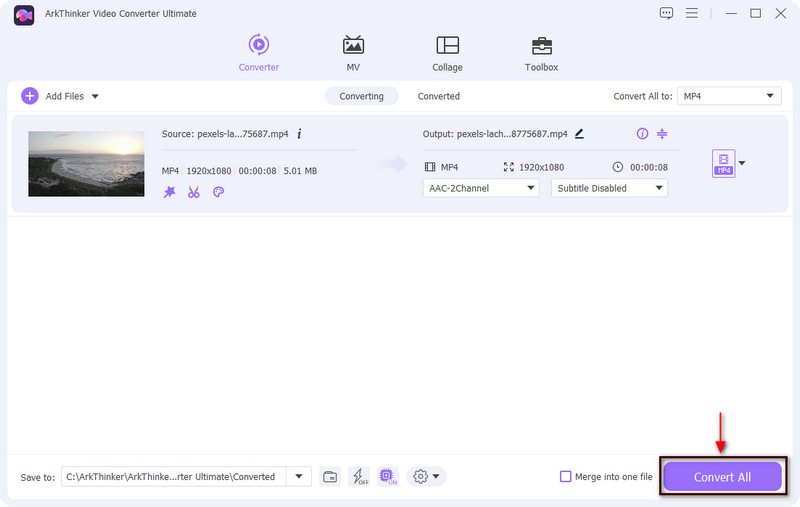Check Merge into one file
Viewport: 800px width, 507px height.
click(565, 476)
